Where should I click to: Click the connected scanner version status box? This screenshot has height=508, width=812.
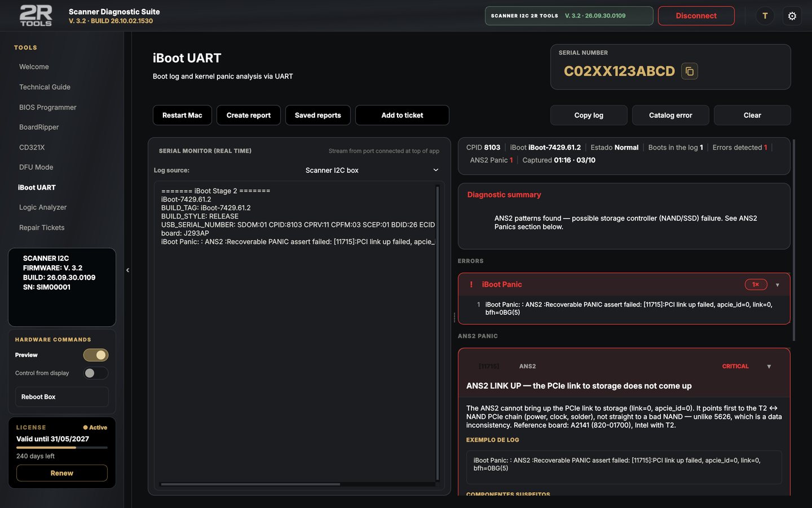tap(569, 16)
